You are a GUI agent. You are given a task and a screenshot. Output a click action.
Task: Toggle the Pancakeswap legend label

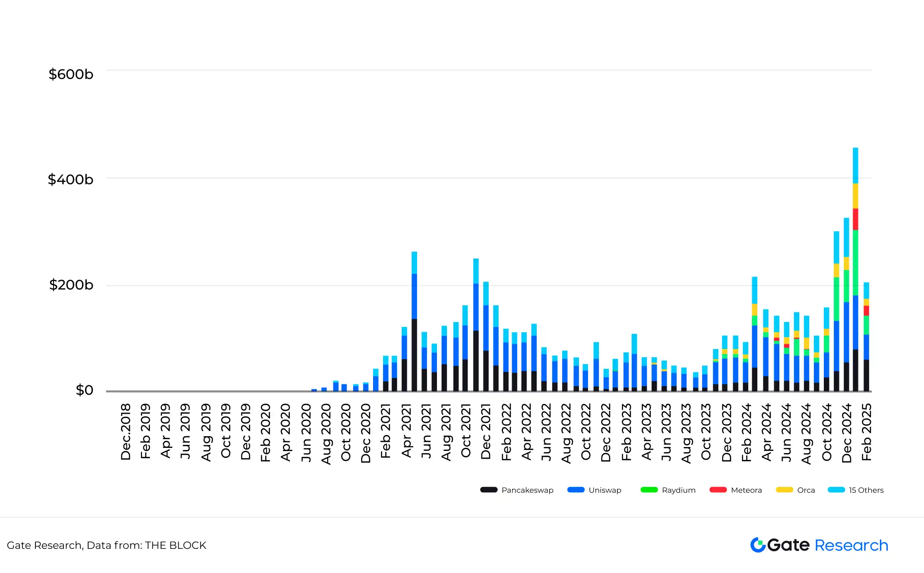[527, 490]
